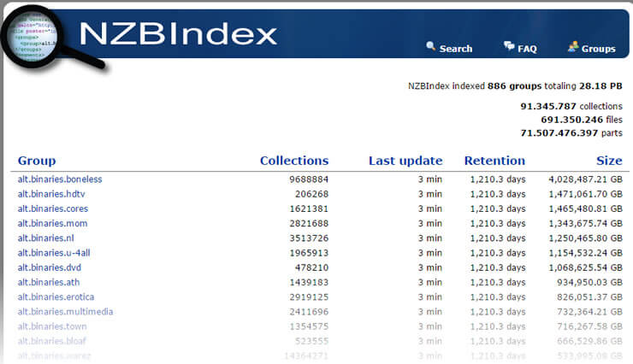This screenshot has height=364, width=633.
Task: Click the 71.507.476.397 parts statistic
Action: [x=571, y=132]
